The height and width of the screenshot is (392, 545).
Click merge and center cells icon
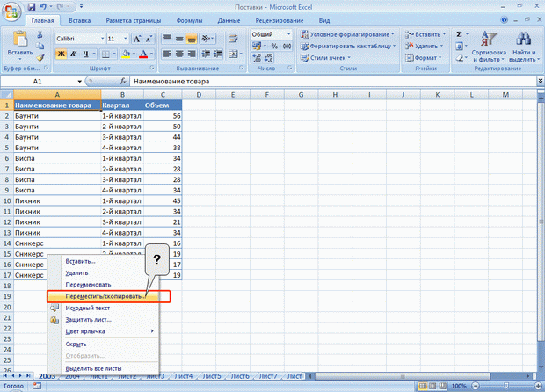point(233,54)
